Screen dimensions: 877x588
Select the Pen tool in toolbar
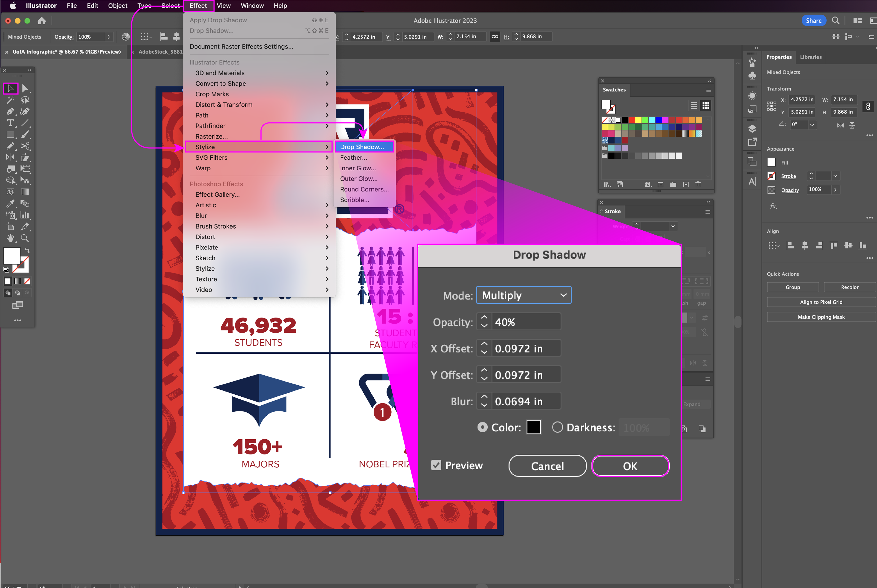pyautogui.click(x=10, y=111)
